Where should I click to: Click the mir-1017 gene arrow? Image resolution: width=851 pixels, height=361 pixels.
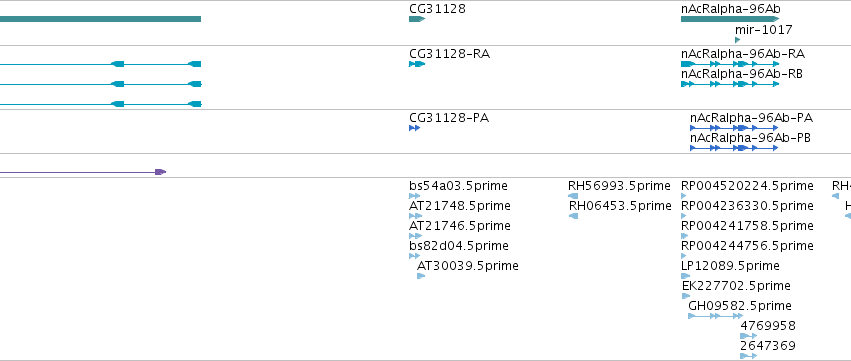click(738, 40)
